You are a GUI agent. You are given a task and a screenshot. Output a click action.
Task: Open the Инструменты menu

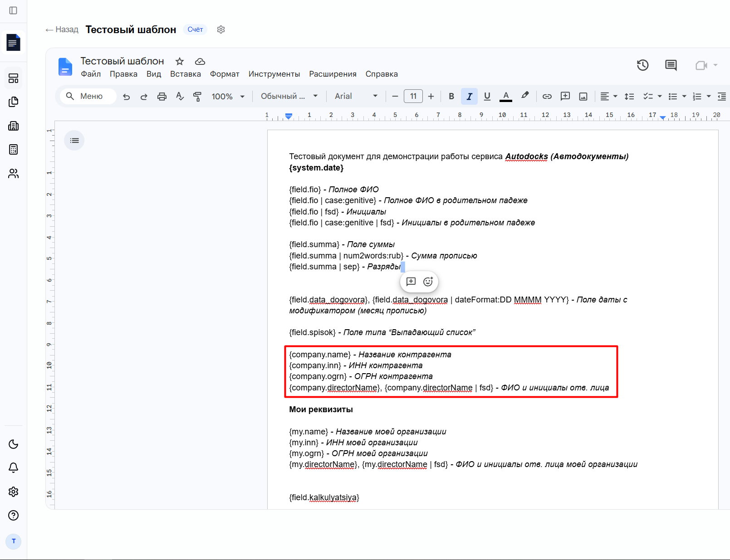tap(274, 74)
